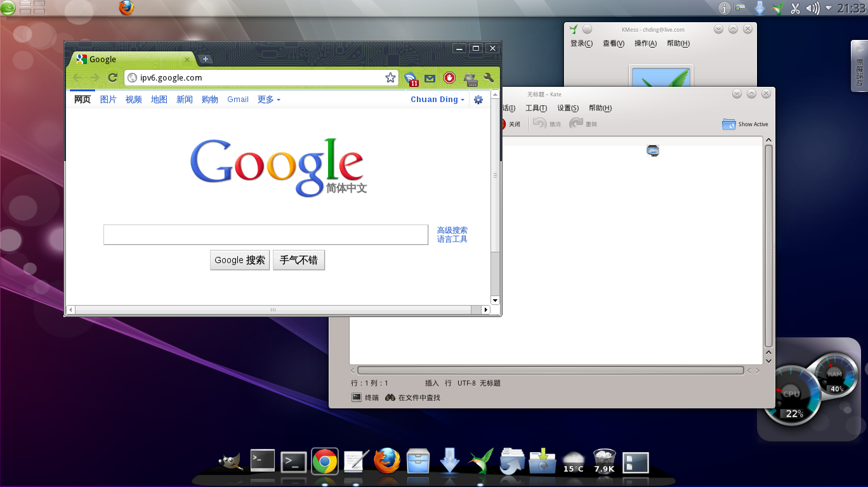
Task: Open Kate 设置(S) menu
Action: point(568,108)
